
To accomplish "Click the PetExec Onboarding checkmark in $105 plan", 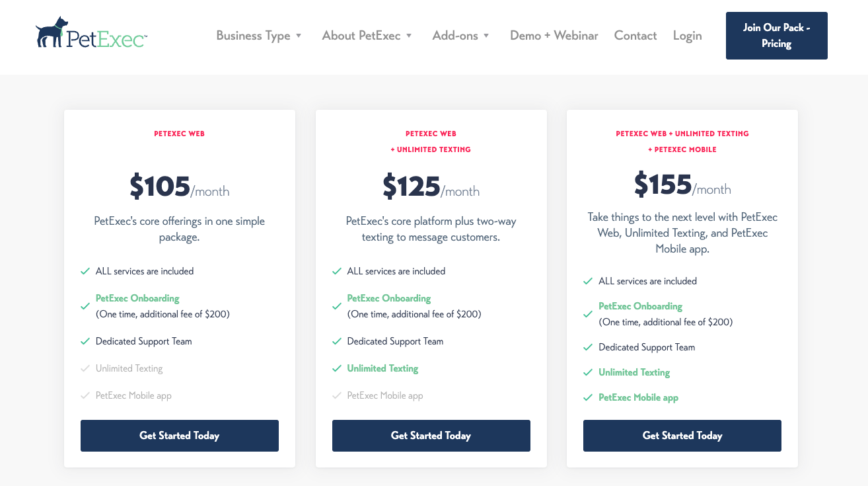I will [85, 305].
